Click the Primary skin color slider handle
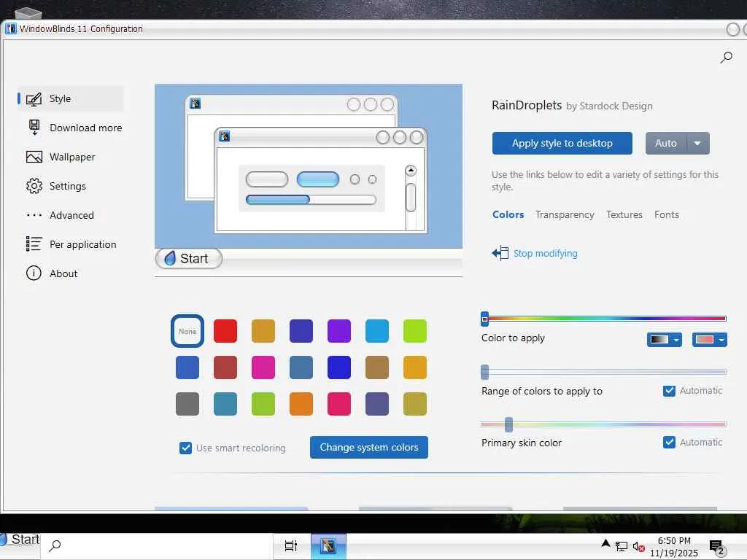747x560 pixels. [508, 424]
